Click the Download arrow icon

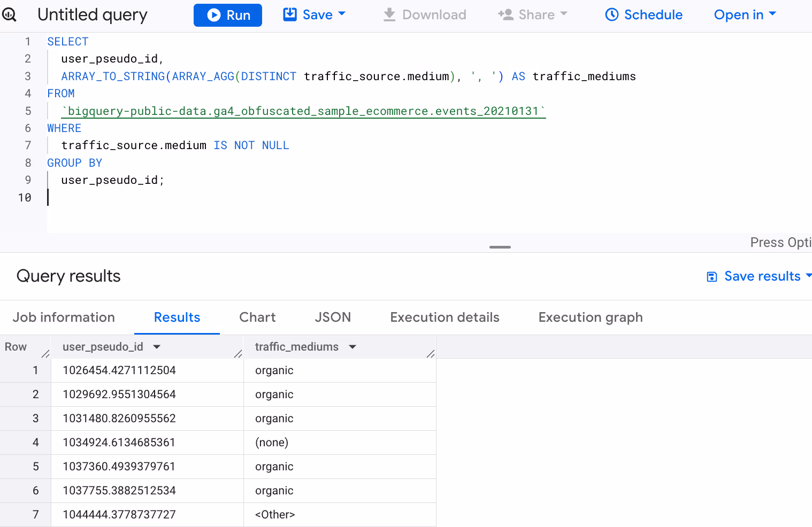coord(389,15)
